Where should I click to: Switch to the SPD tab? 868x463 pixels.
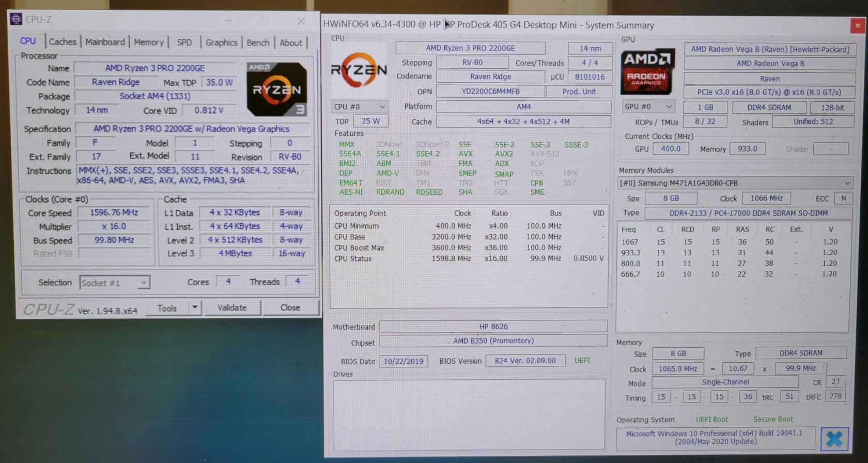click(x=184, y=42)
